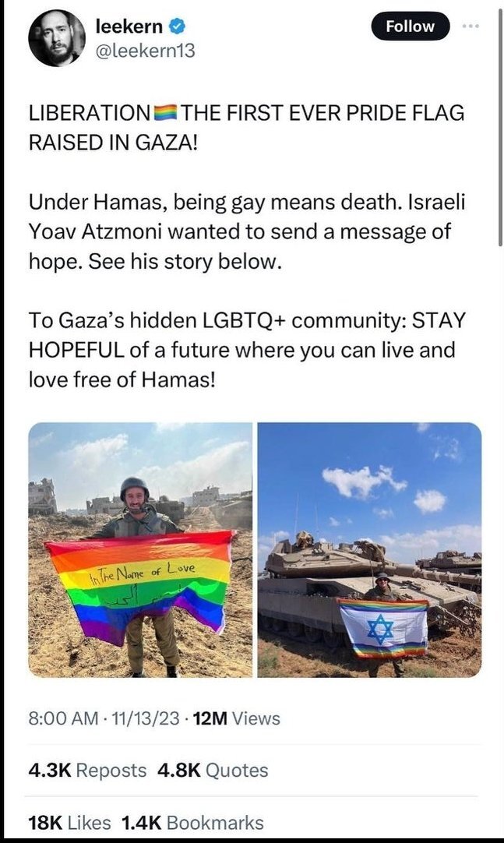Show the 18K Likes list
The image size is (504, 843).
click(x=69, y=822)
